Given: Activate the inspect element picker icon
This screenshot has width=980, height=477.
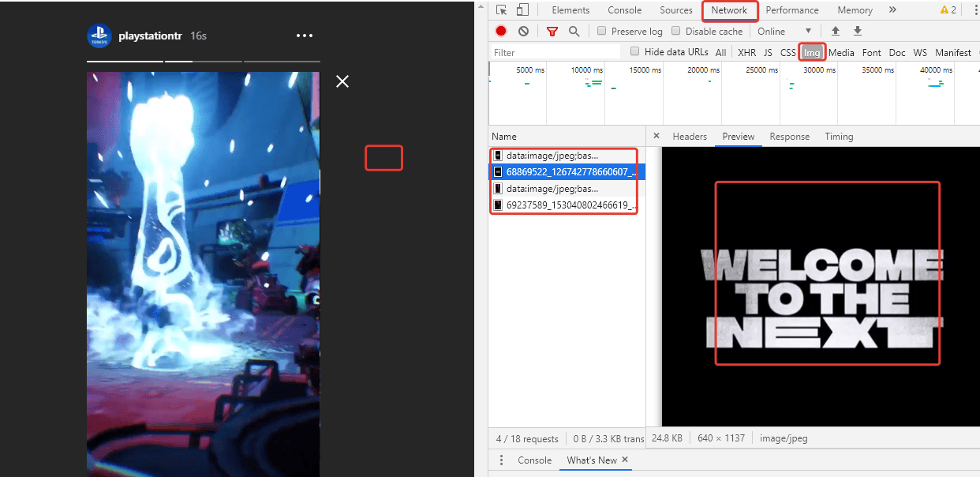Looking at the screenshot, I should click(501, 10).
